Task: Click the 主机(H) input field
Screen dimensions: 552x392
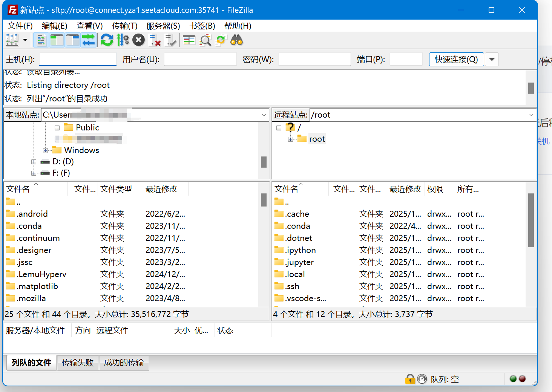Action: click(78, 59)
